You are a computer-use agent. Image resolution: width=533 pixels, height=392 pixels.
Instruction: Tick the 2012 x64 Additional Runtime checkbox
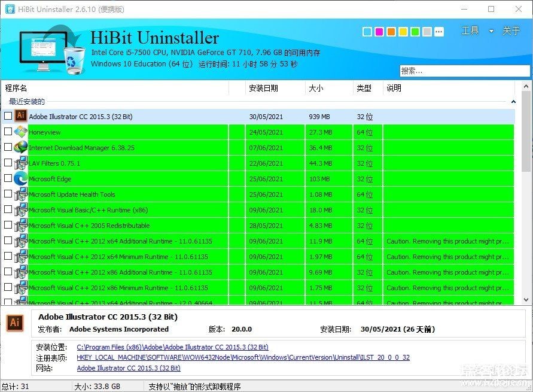click(x=8, y=241)
